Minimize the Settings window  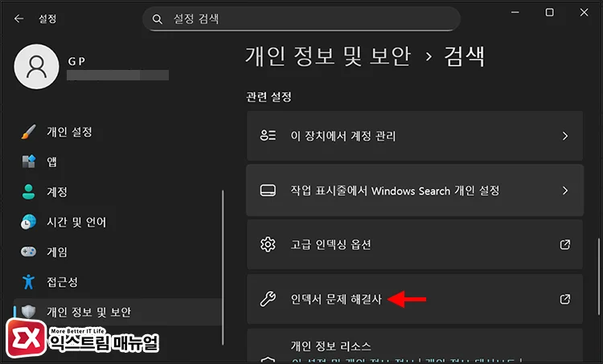(515, 12)
